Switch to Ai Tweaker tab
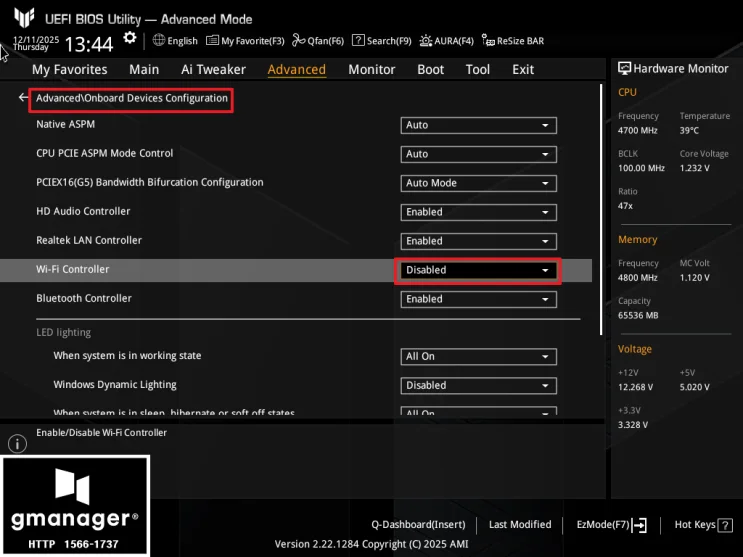The height and width of the screenshot is (557, 743). pyautogui.click(x=213, y=70)
